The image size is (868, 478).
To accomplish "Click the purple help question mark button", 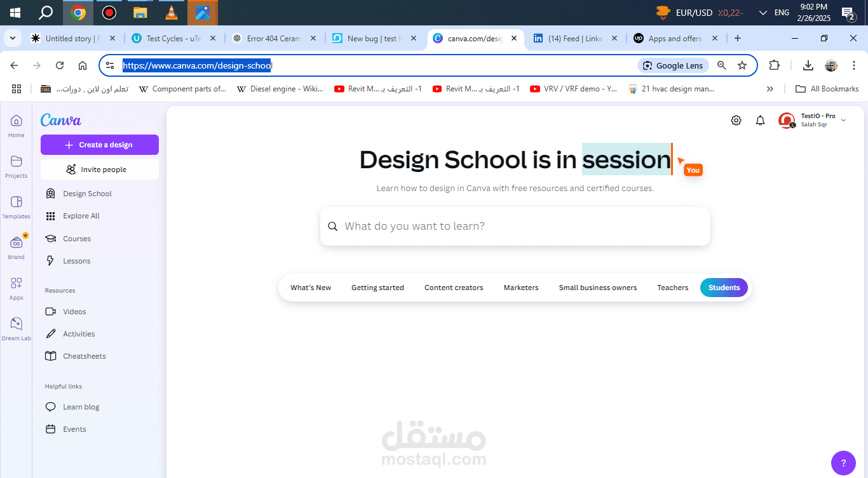I will point(843,463).
